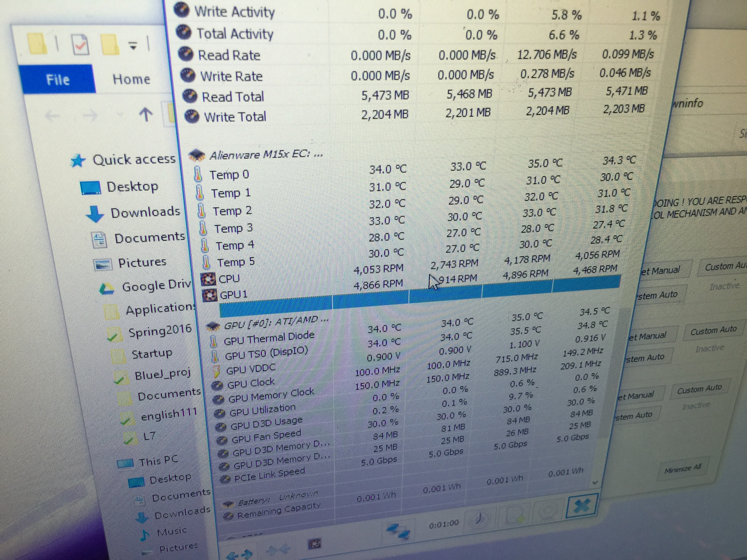Click the Write Total gauge icon
Viewport: 747px width, 560px height.
[x=192, y=116]
